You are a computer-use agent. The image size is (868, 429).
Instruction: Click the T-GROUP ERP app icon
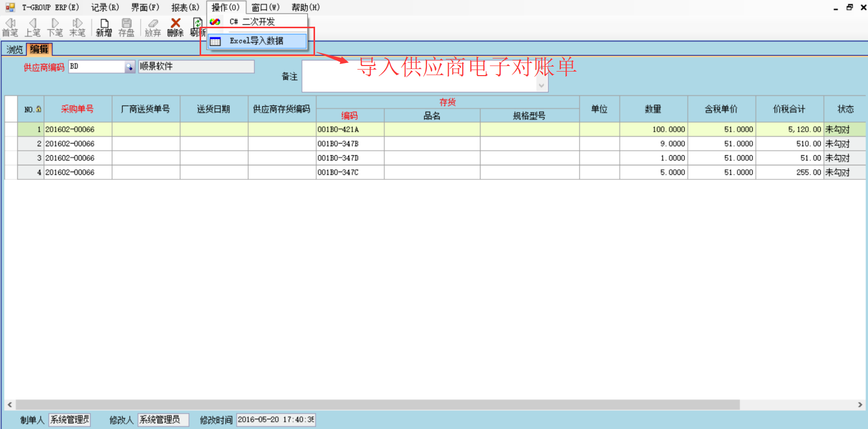tap(10, 7)
